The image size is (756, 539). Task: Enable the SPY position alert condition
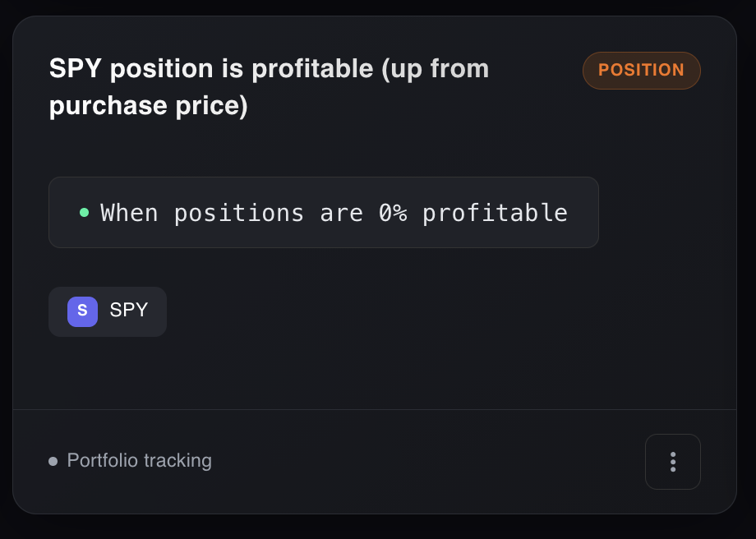click(323, 212)
